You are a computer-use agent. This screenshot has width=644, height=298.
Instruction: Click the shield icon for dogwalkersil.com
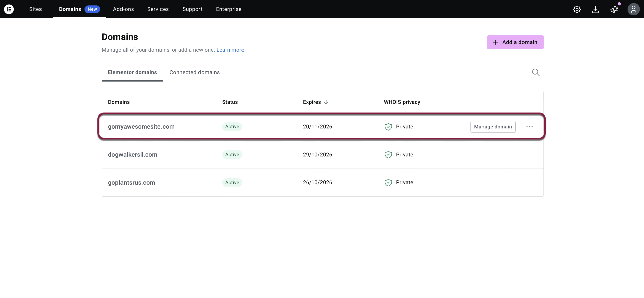coord(388,155)
